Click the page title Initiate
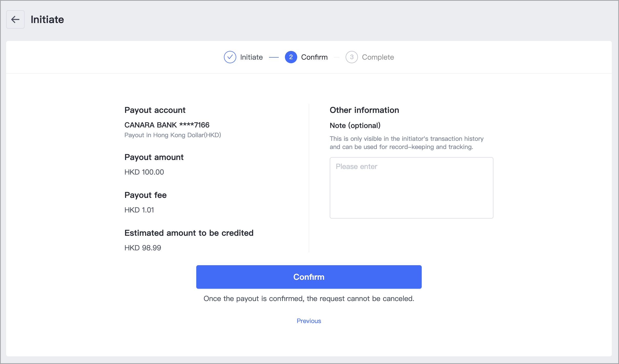Screen dimensions: 619x364 47,19
